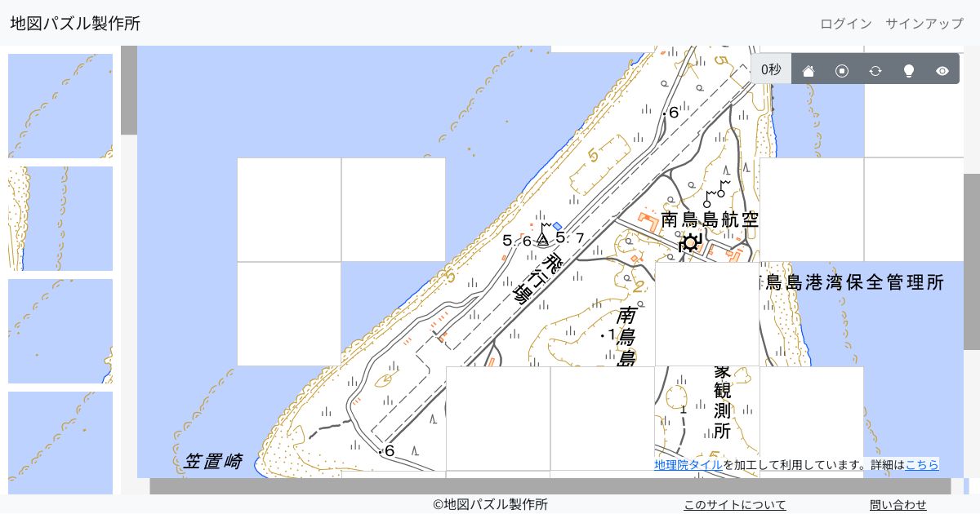The image size is (980, 514).
Task: Reset the puzzle with the refresh icon
Action: coord(875,69)
